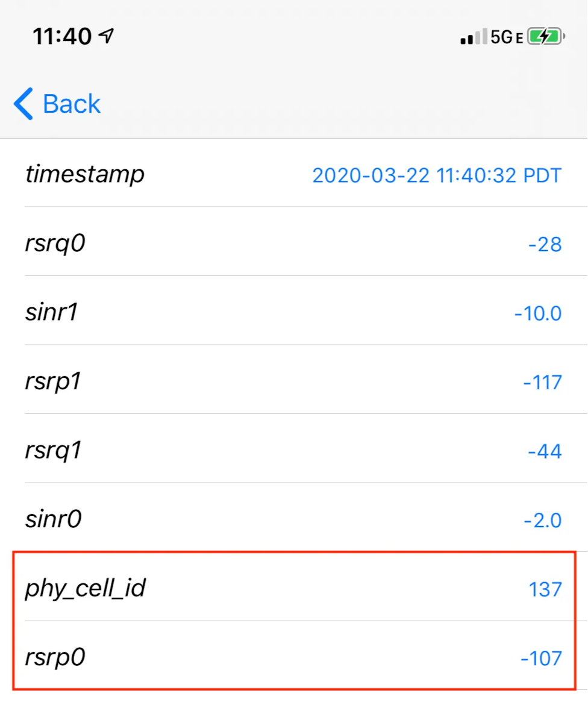Tap the Back button label
This screenshot has width=588, height=702.
(72, 104)
